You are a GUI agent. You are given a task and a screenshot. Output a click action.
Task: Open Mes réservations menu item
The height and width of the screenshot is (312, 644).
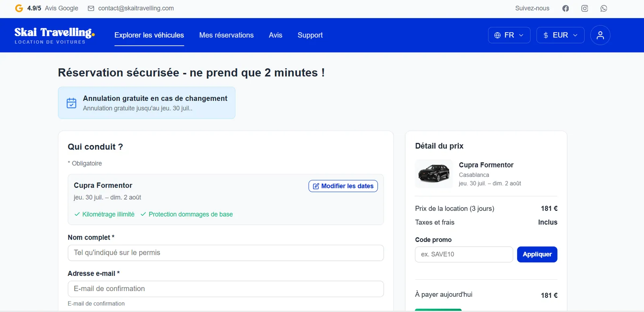pos(226,35)
